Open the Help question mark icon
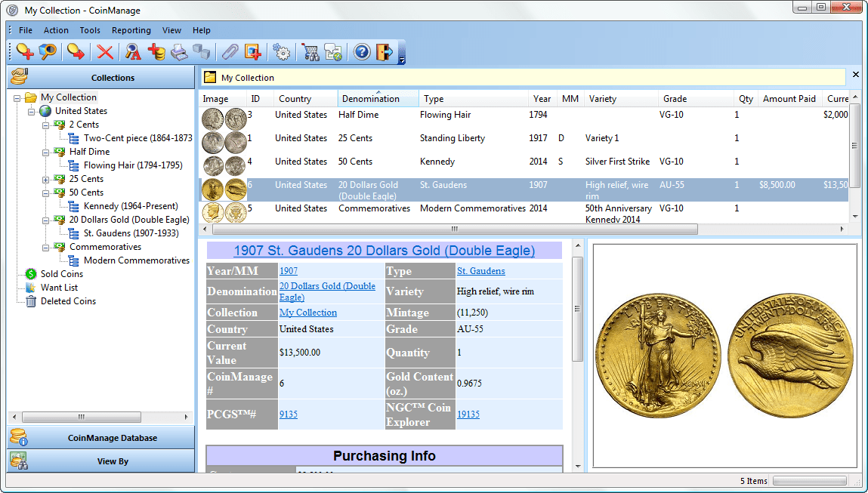Viewport: 868px width, 493px height. [x=363, y=51]
